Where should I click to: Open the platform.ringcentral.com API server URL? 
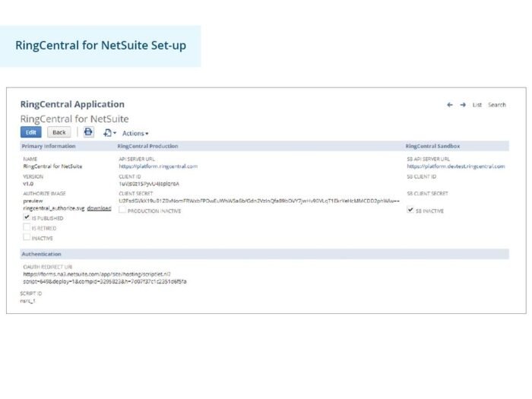point(158,166)
